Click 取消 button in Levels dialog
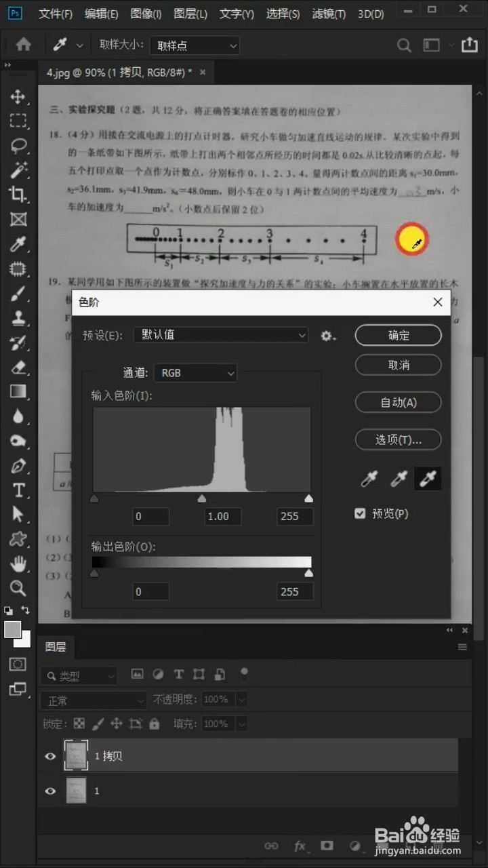This screenshot has height=868, width=488. pyautogui.click(x=399, y=365)
